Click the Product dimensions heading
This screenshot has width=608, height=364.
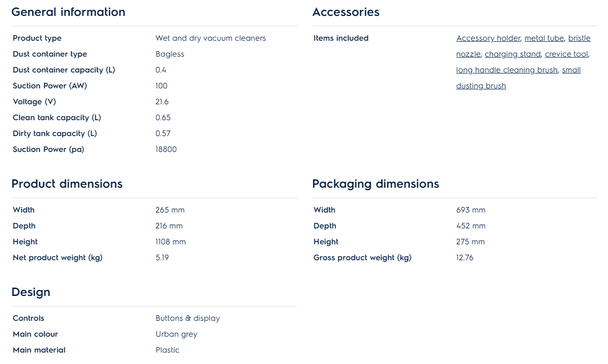(67, 184)
